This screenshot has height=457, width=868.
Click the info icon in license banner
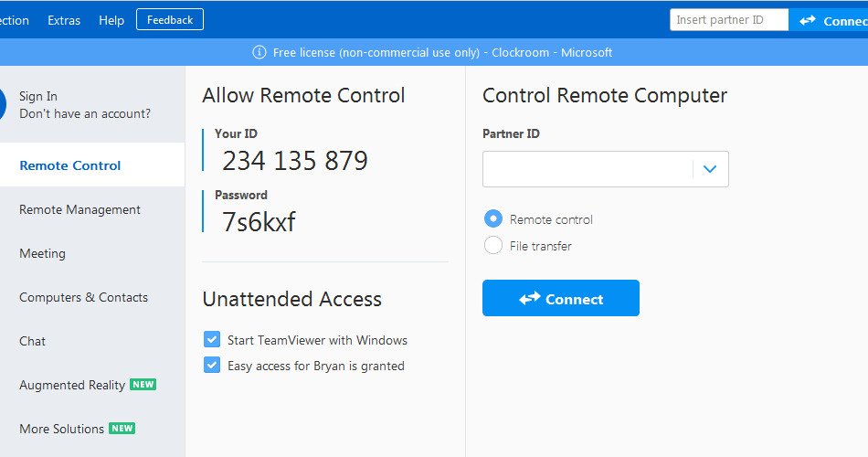[x=259, y=52]
